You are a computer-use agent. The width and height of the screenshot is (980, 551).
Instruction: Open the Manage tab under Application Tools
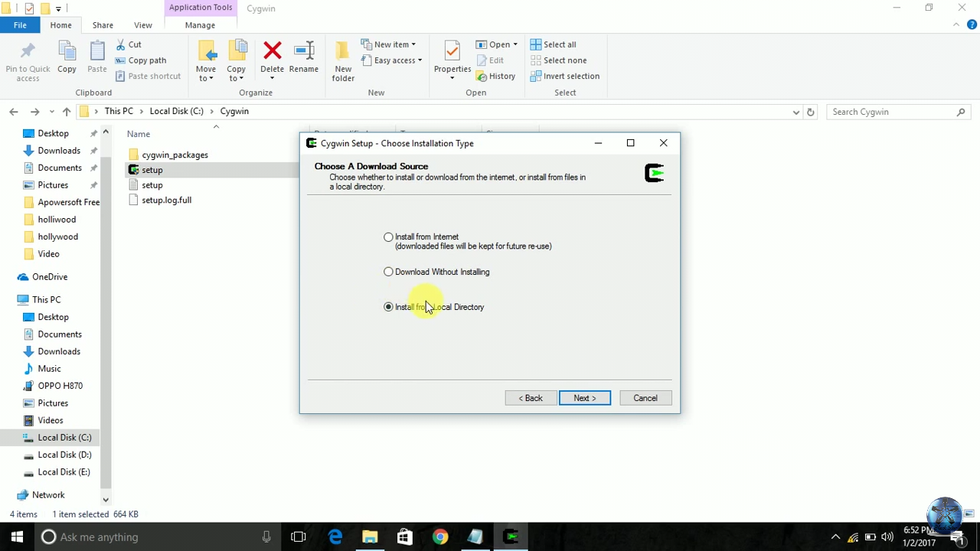(200, 25)
